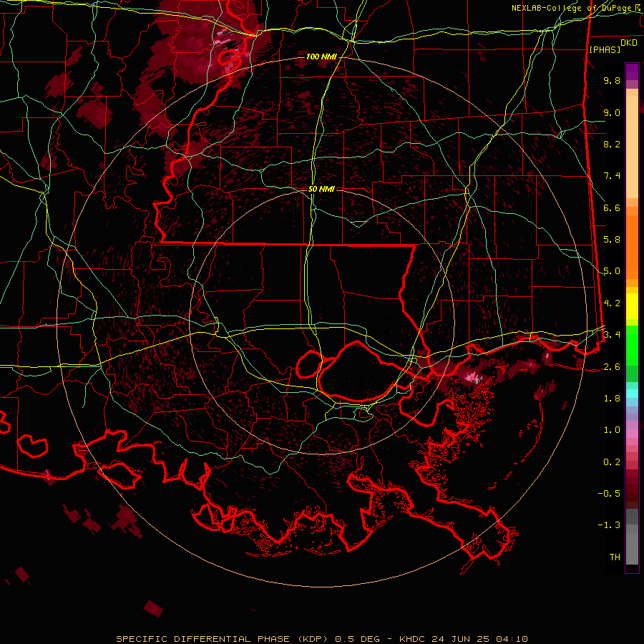Click the 8.2 legend value
Viewport: 644px width, 644px height.
(612, 144)
